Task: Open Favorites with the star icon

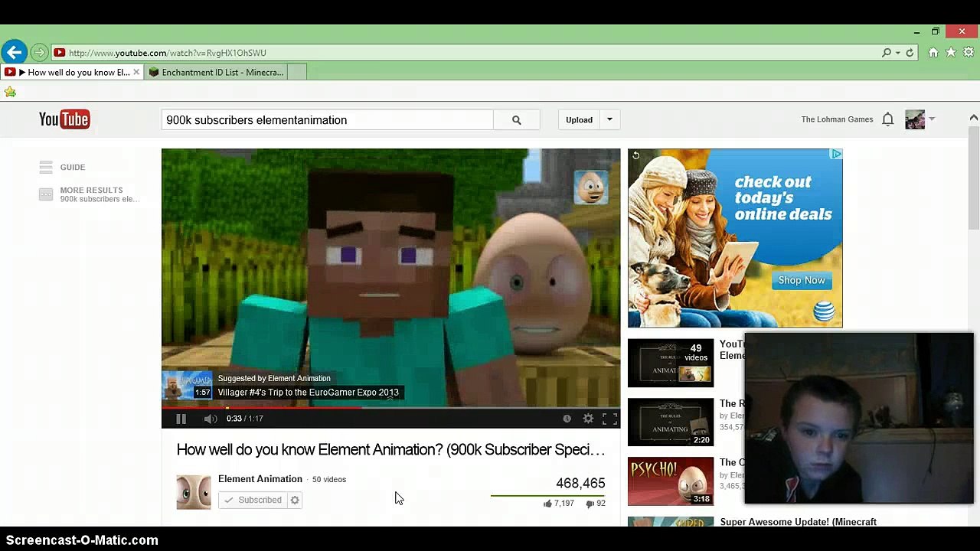Action: [x=951, y=52]
